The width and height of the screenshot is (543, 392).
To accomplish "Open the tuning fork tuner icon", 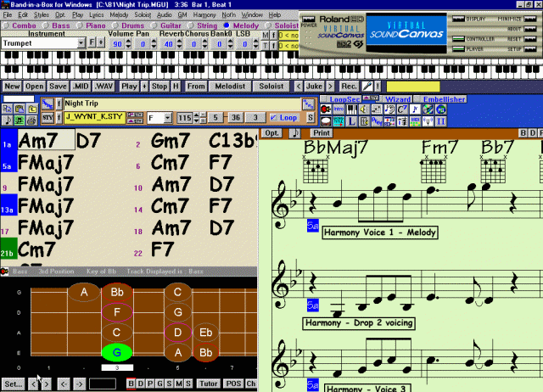I will (x=428, y=121).
